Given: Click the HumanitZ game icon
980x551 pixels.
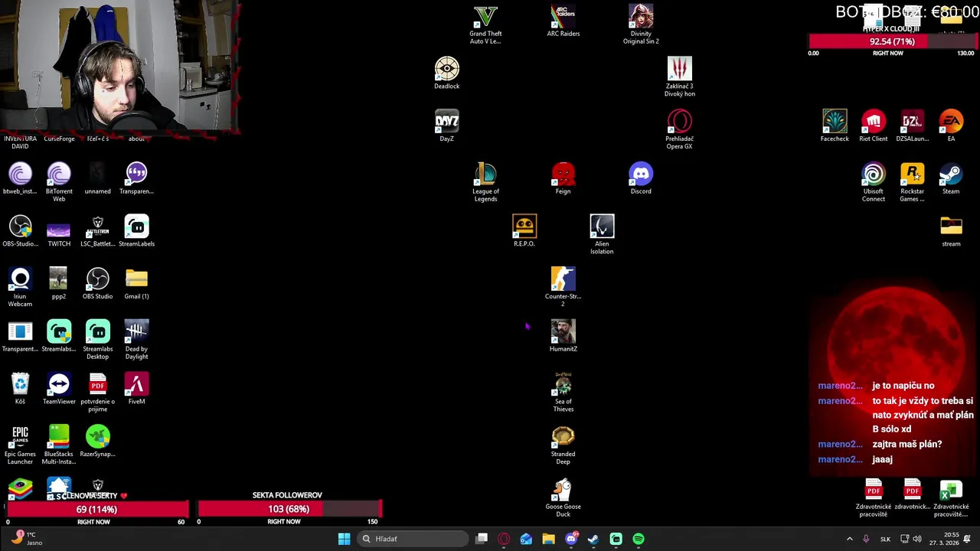Looking at the screenshot, I should click(563, 337).
